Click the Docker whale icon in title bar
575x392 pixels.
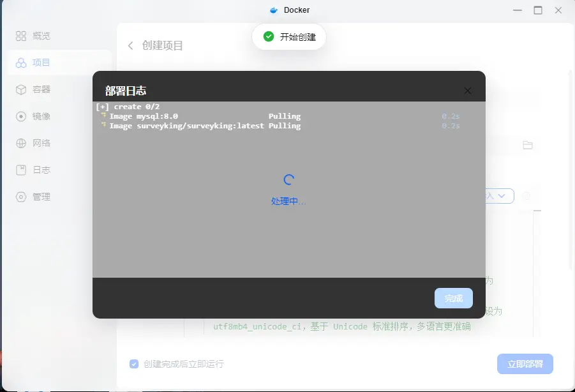(274, 10)
